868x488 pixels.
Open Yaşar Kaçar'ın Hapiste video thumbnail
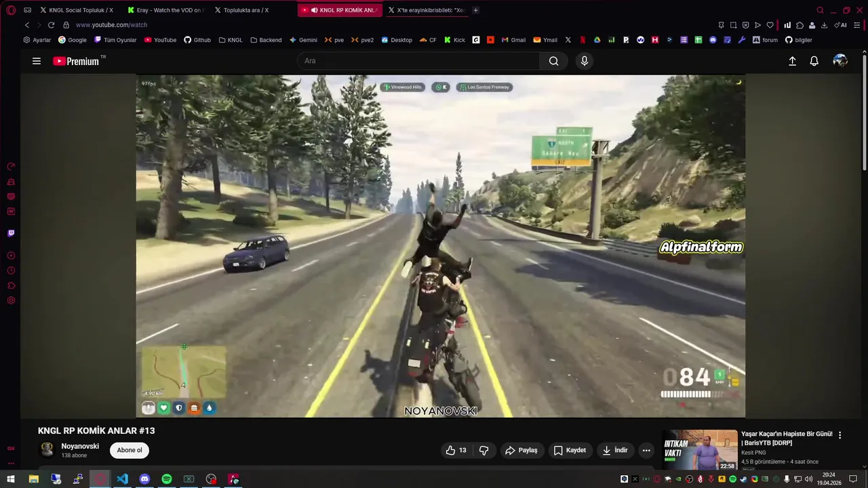(700, 450)
